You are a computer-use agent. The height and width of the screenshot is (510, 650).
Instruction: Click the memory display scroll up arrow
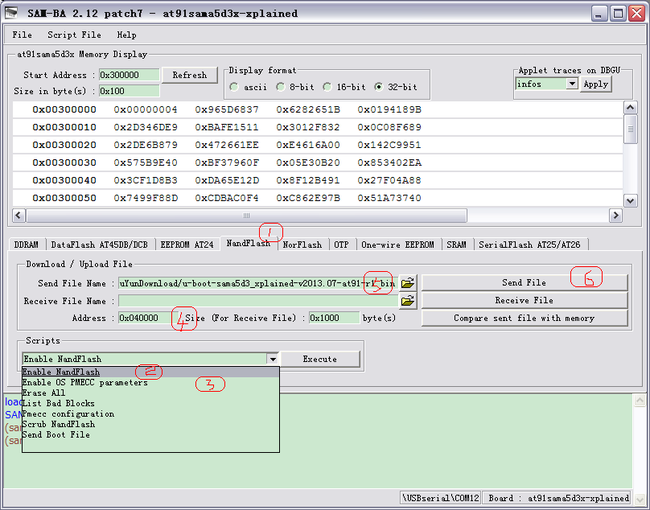tap(631, 108)
